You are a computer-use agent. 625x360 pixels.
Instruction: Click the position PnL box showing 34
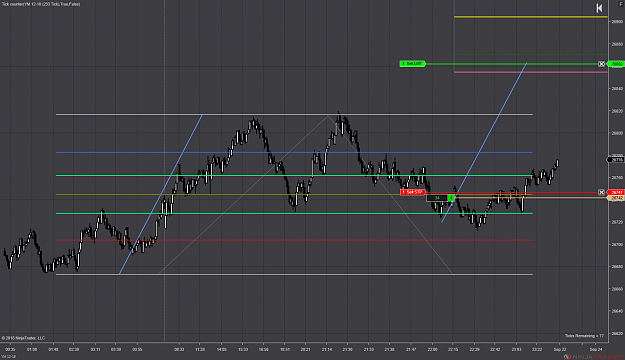pos(437,198)
